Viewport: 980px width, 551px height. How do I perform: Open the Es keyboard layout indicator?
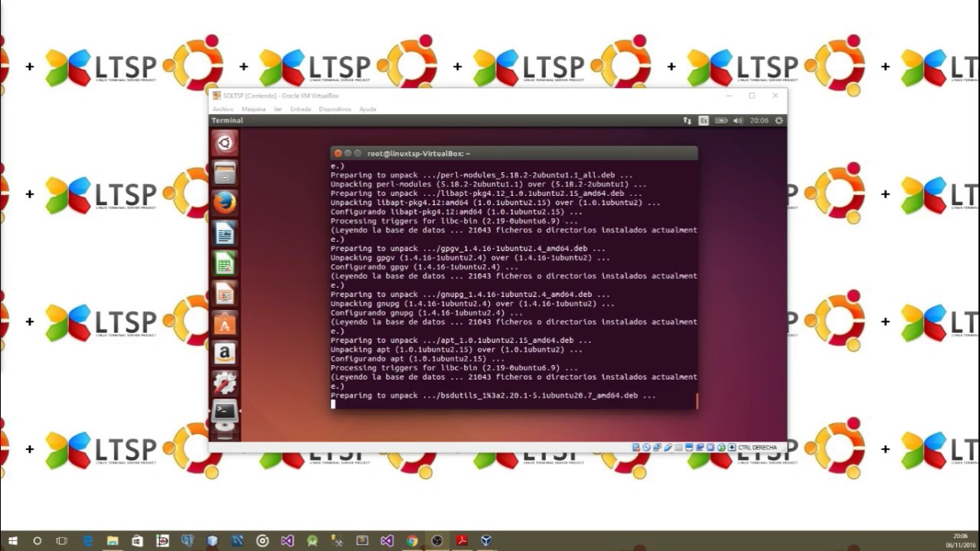tap(704, 120)
